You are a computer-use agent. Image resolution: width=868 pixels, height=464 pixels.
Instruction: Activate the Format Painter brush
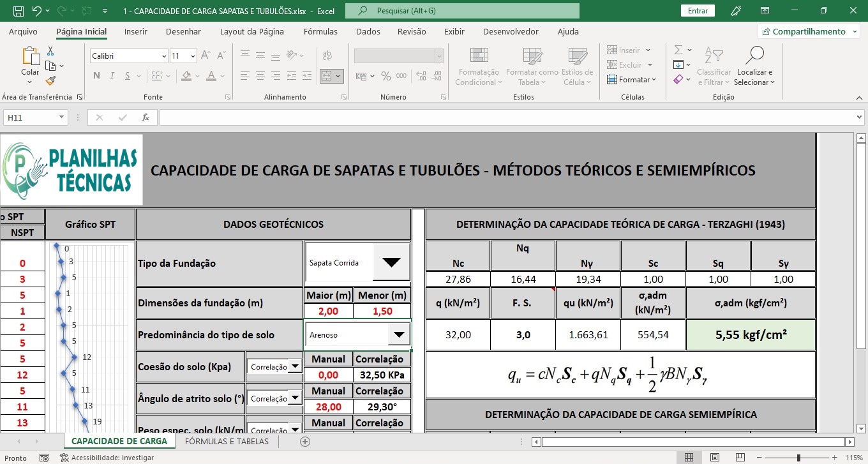pyautogui.click(x=50, y=80)
